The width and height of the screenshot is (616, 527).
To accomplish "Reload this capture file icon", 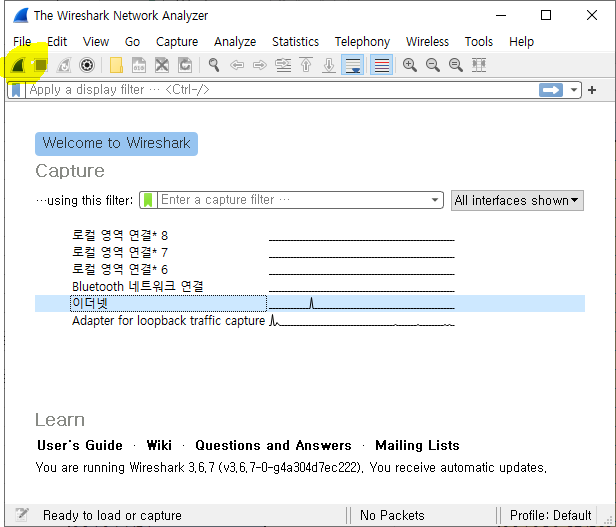I will coord(185,65).
